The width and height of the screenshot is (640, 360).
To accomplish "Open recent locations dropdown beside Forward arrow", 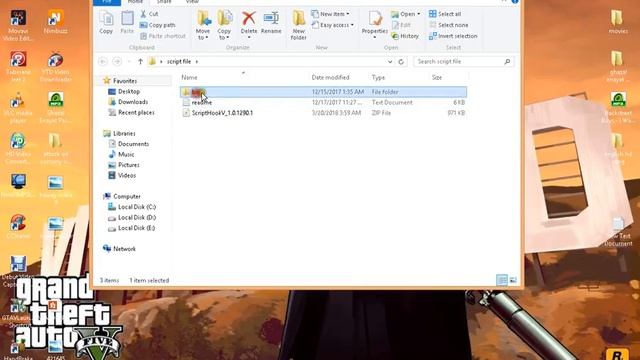I will (129, 62).
